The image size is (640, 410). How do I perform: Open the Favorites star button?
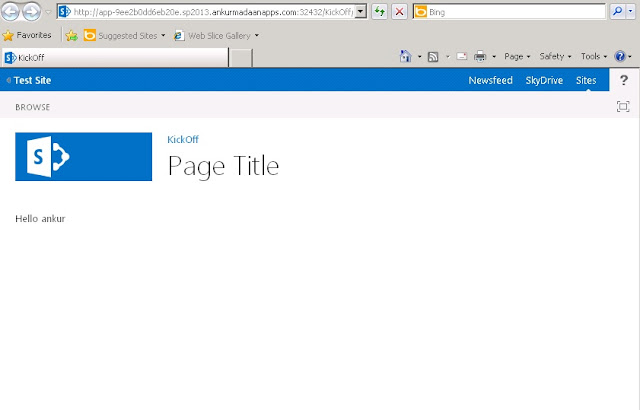click(27, 35)
